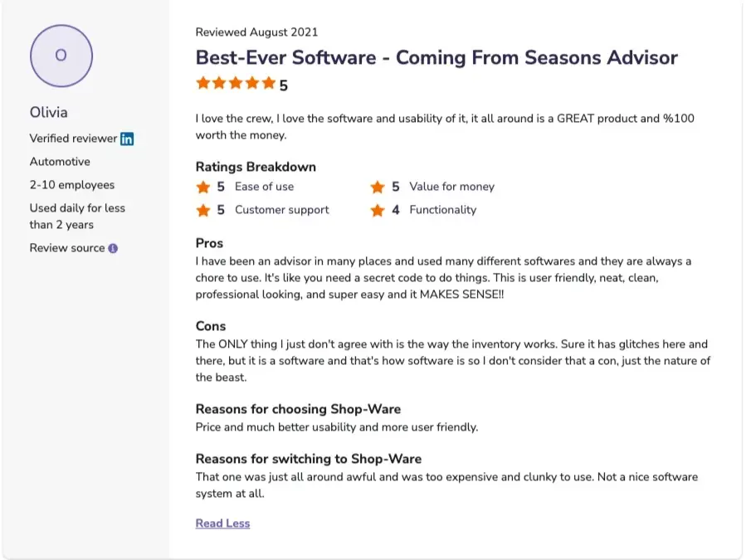Screen dimensions: 746x560
Task: Click the Value for money star icon
Action: [378, 187]
